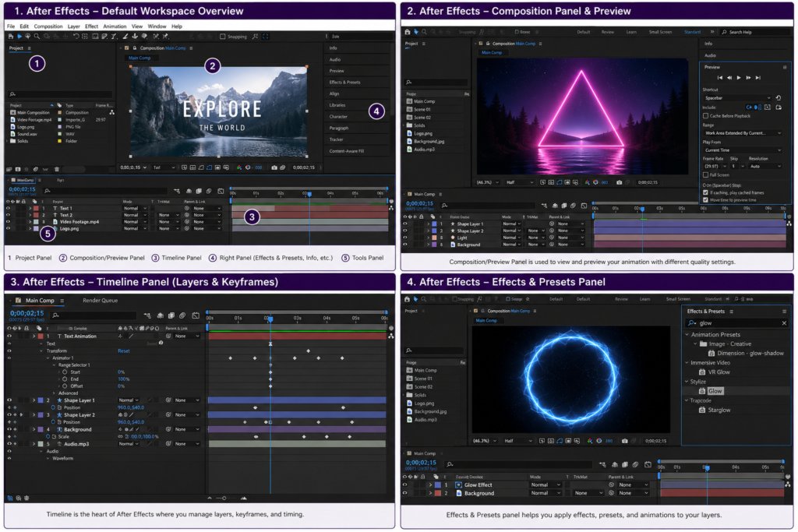Click the blue playhead marker in screenshot 4 timeline
798x532 pixels.
[x=707, y=467]
